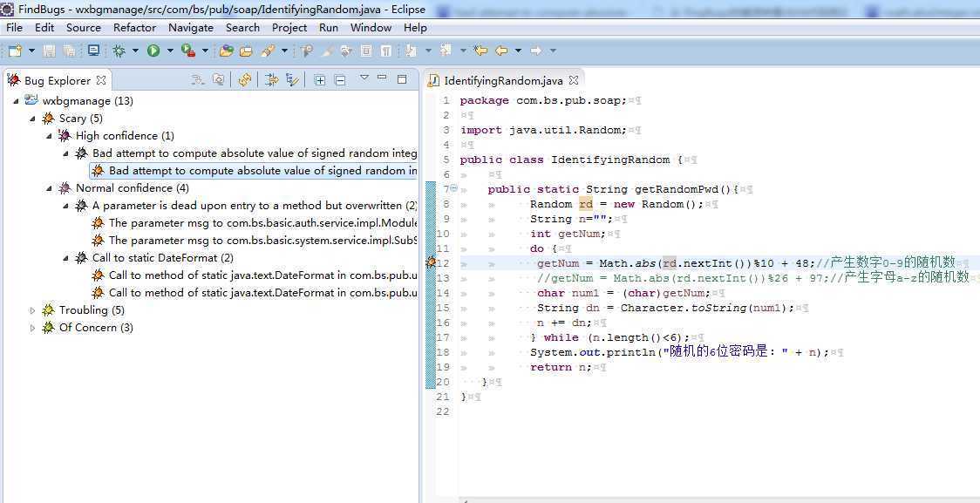The image size is (980, 503).
Task: Click the Save All toolbar icon
Action: [70, 51]
